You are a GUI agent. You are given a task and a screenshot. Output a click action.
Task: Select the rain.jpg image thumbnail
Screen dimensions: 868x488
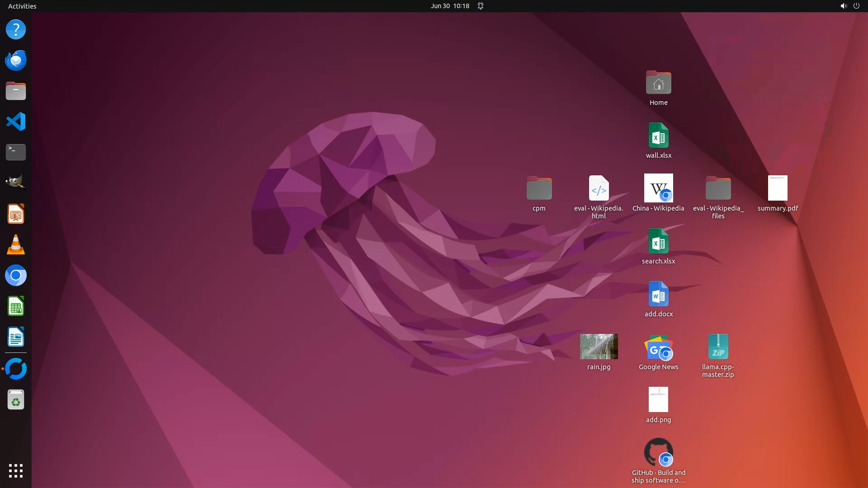pos(599,347)
